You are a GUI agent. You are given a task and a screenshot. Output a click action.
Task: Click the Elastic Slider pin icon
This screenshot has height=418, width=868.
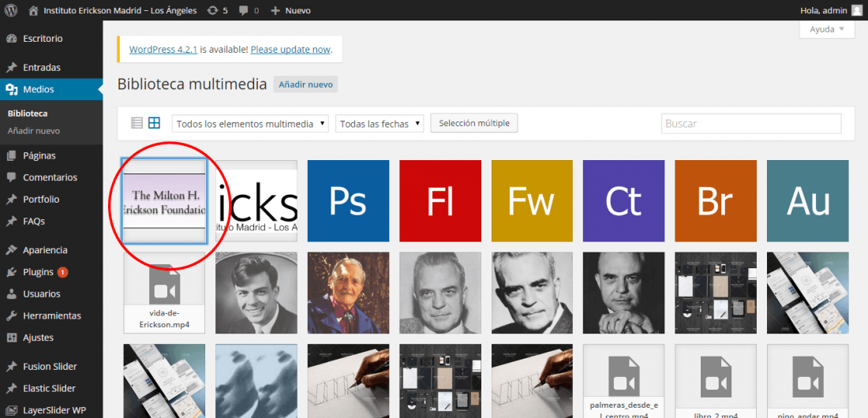point(11,388)
